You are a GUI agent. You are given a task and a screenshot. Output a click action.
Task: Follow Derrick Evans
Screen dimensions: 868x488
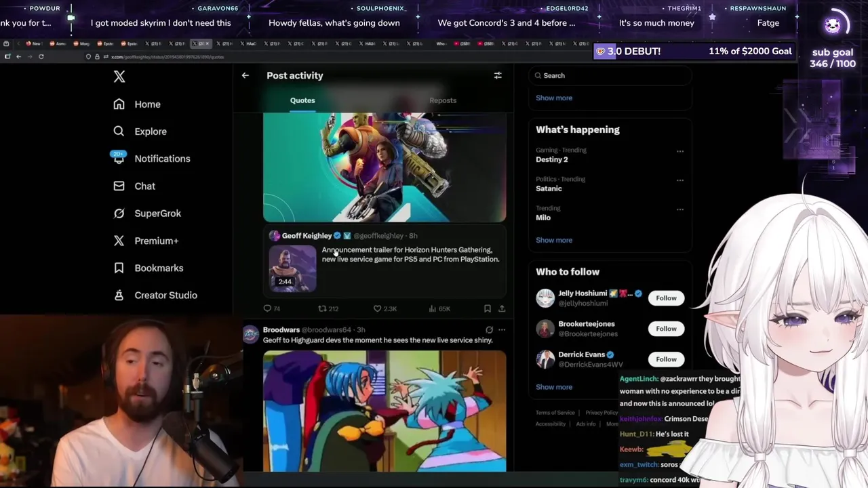[x=666, y=359]
